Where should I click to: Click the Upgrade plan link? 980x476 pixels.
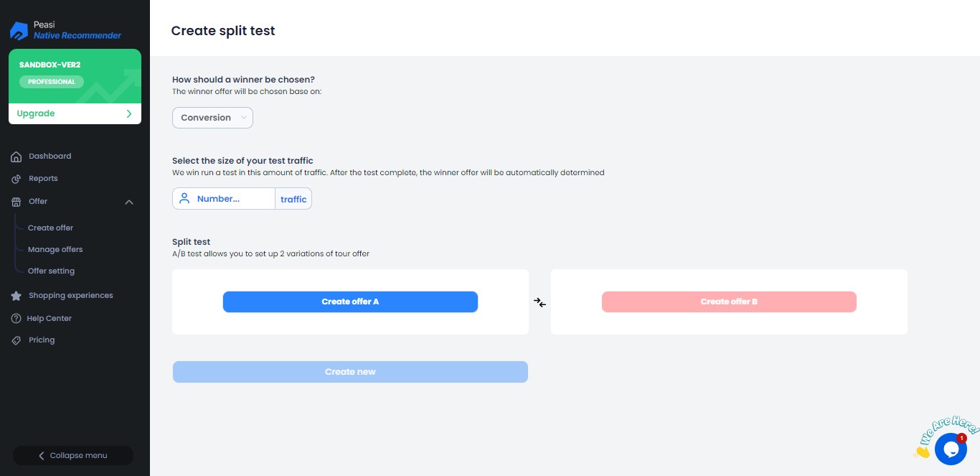pos(75,113)
